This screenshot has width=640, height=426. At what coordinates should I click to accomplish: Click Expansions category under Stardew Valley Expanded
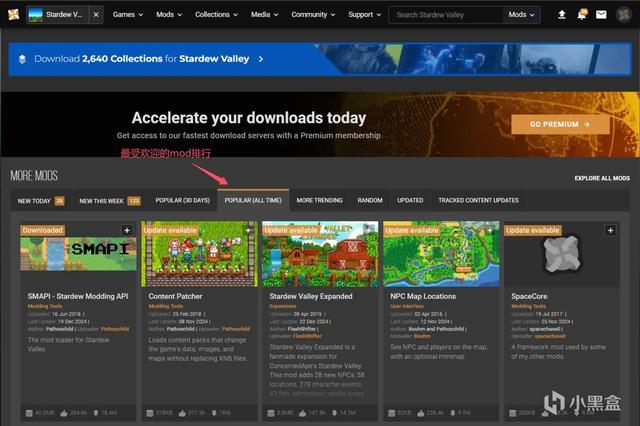[x=283, y=306]
